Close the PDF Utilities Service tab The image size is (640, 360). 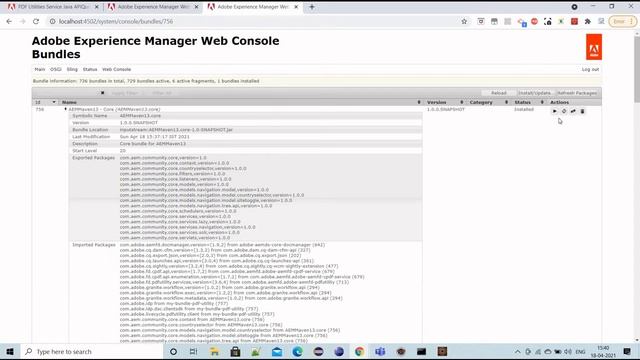(x=97, y=7)
